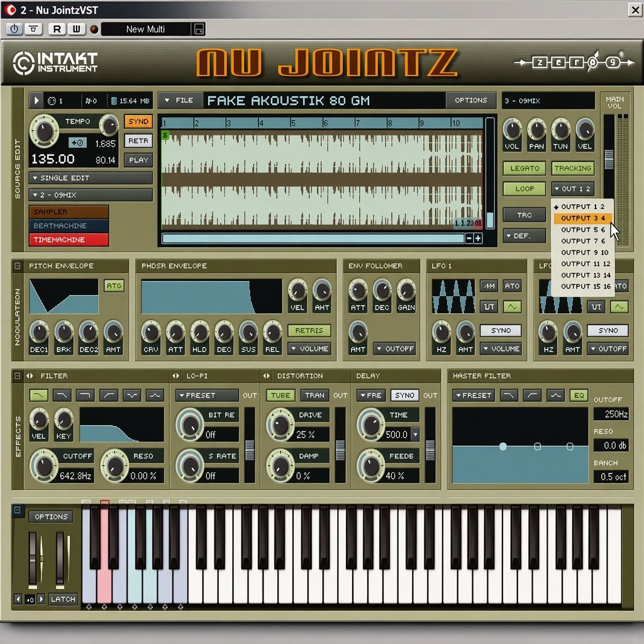644x644 pixels.
Task: Click the filter CUTOFF knob
Action: point(45,466)
